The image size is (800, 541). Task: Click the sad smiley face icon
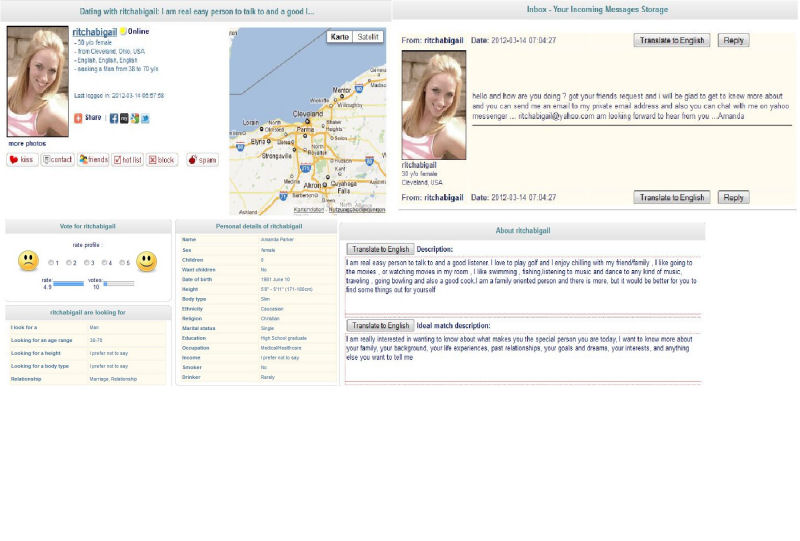pos(29,261)
